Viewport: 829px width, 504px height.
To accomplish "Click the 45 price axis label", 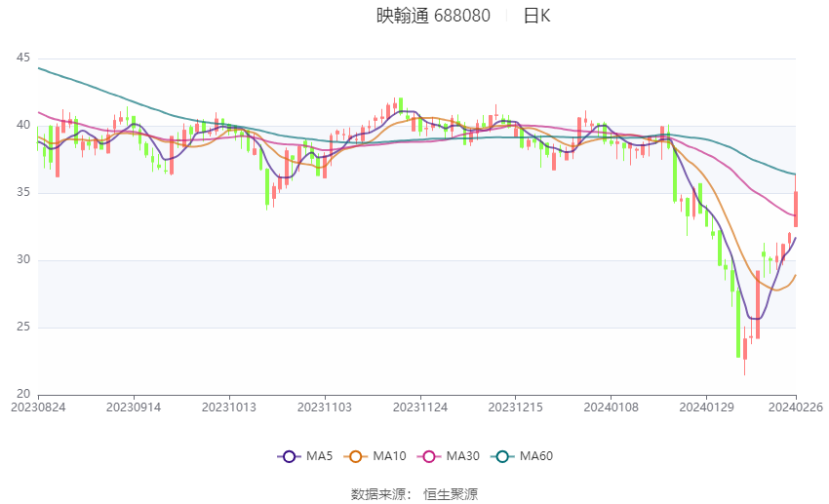I will (x=23, y=58).
